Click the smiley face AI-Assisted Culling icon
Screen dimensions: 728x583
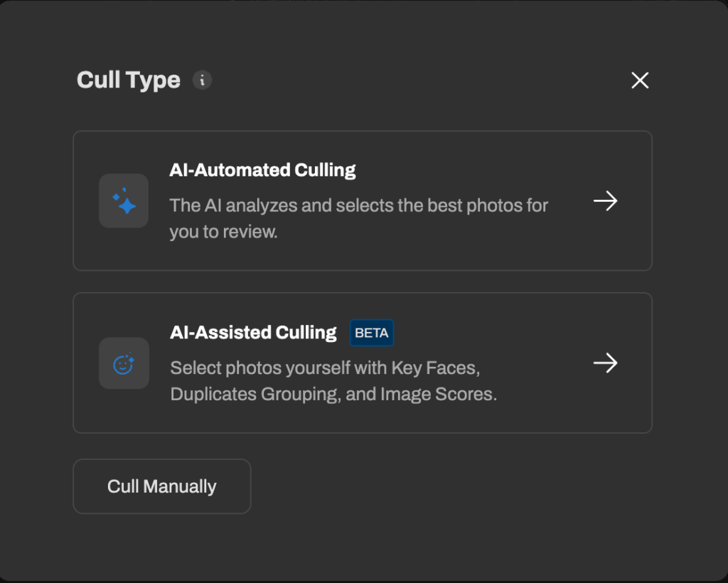tap(124, 363)
